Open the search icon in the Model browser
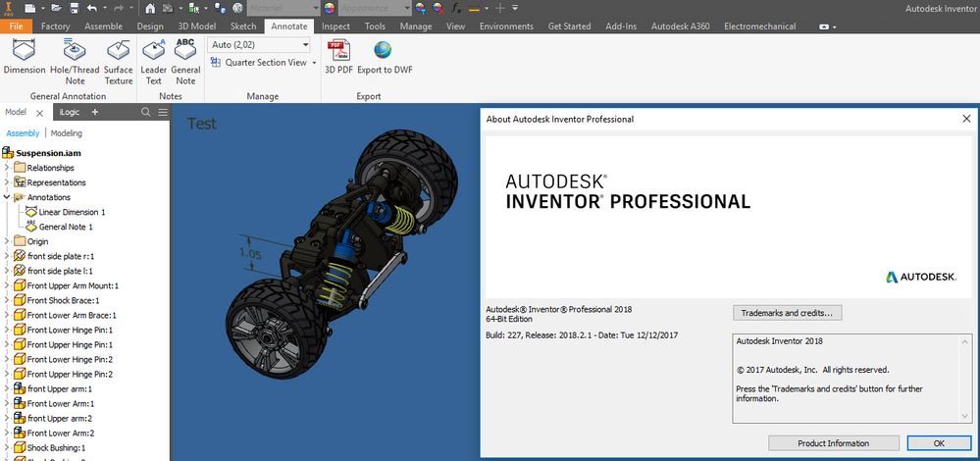The image size is (980, 461). click(x=145, y=112)
